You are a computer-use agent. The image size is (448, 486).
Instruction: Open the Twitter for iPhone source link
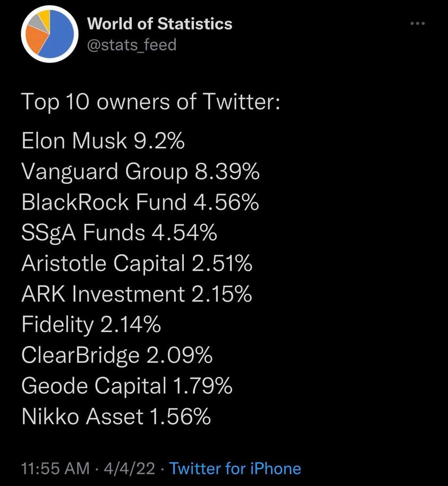point(235,468)
